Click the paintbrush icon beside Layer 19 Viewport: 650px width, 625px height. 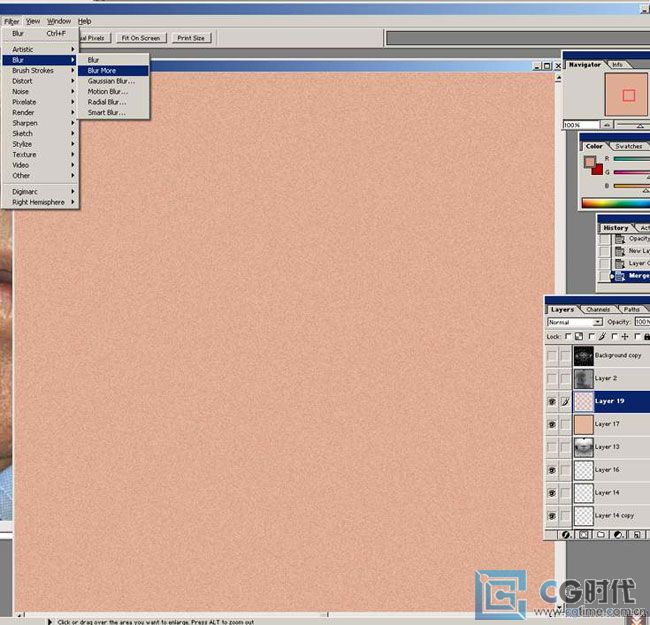pyautogui.click(x=566, y=401)
